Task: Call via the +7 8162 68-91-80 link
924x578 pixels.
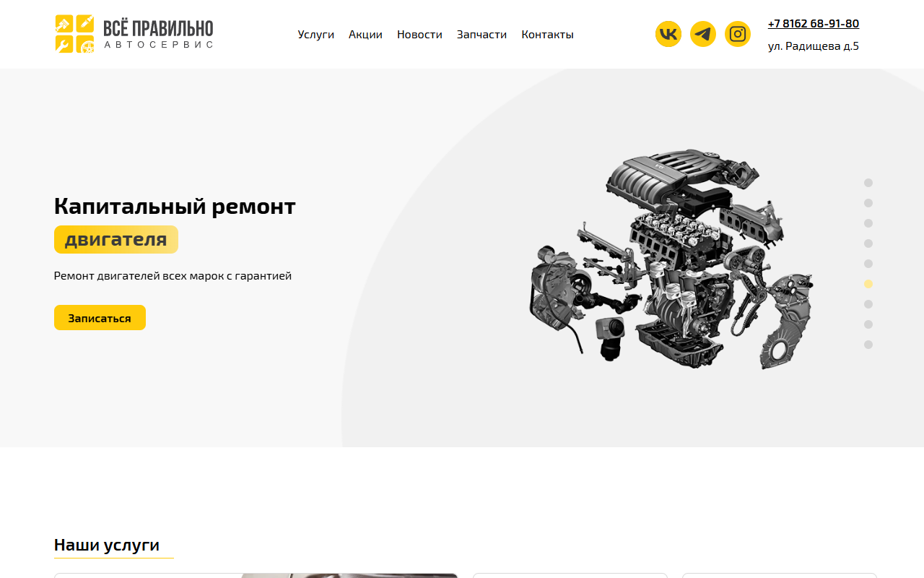Action: 814,22
